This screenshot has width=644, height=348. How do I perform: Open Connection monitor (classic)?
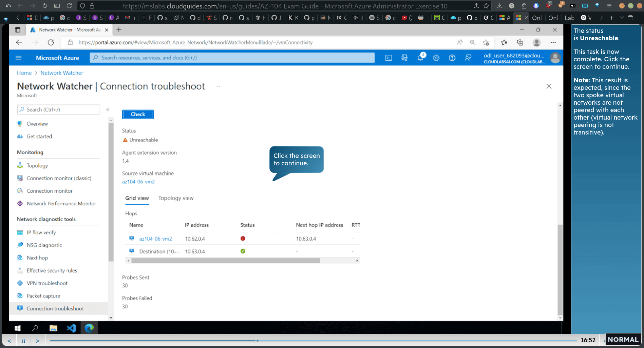(x=59, y=178)
